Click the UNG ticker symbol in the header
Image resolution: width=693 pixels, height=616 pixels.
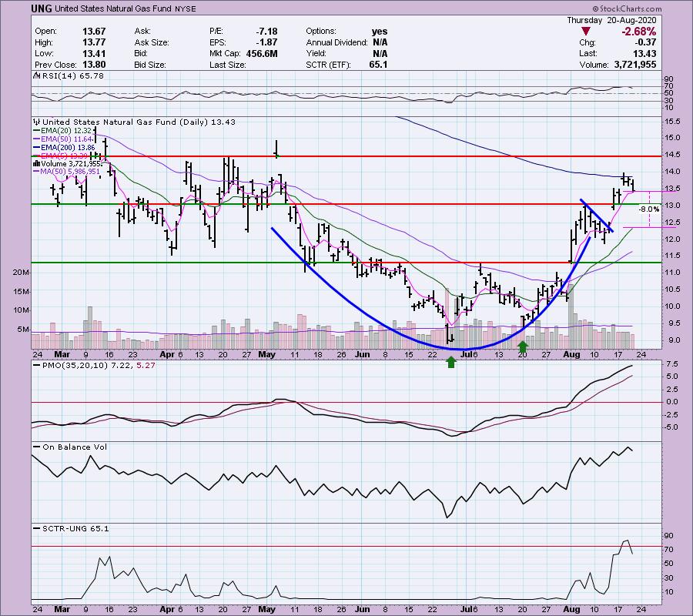(42, 8)
